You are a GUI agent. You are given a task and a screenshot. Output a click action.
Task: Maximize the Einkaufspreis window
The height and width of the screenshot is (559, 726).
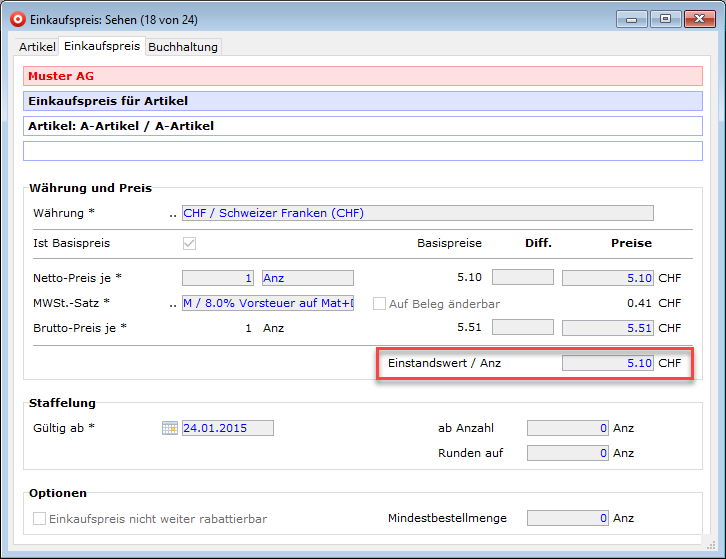(x=664, y=18)
